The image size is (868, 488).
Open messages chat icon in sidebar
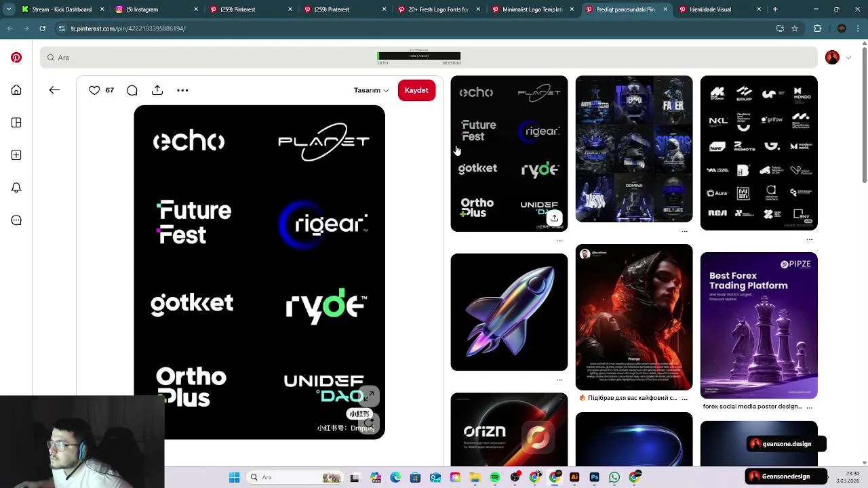pos(16,220)
